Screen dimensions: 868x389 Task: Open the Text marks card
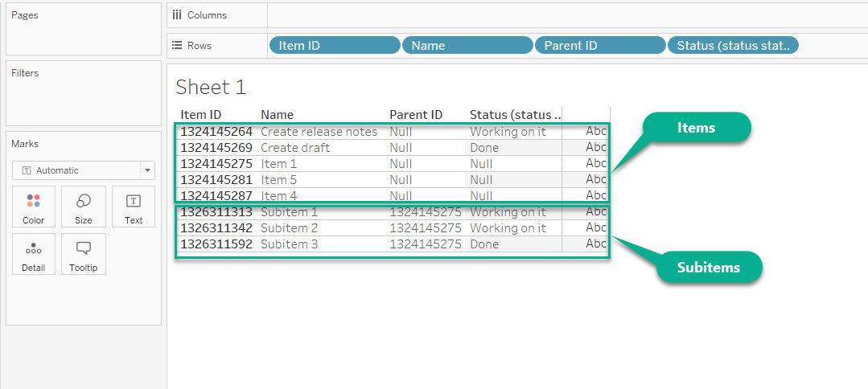coord(134,207)
